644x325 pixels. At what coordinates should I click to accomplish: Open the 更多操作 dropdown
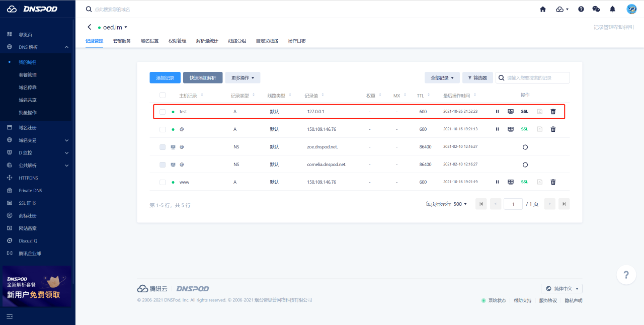point(243,78)
